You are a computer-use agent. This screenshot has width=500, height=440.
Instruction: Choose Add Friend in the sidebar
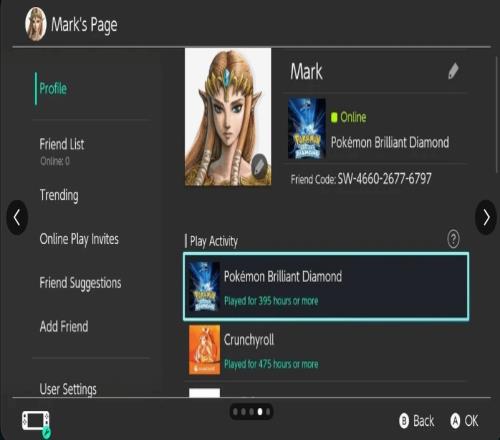coord(64,326)
